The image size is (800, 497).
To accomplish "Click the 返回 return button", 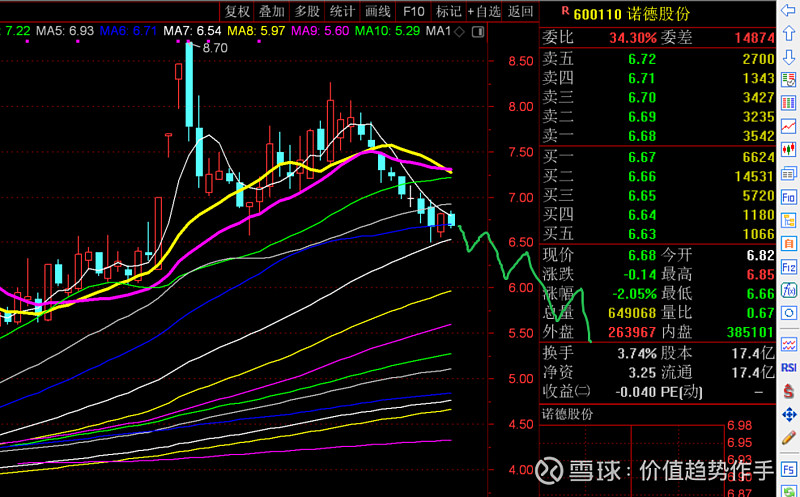I will coord(520,11).
